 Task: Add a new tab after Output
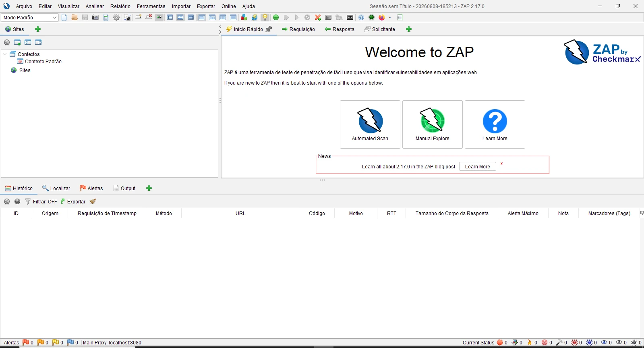[149, 188]
